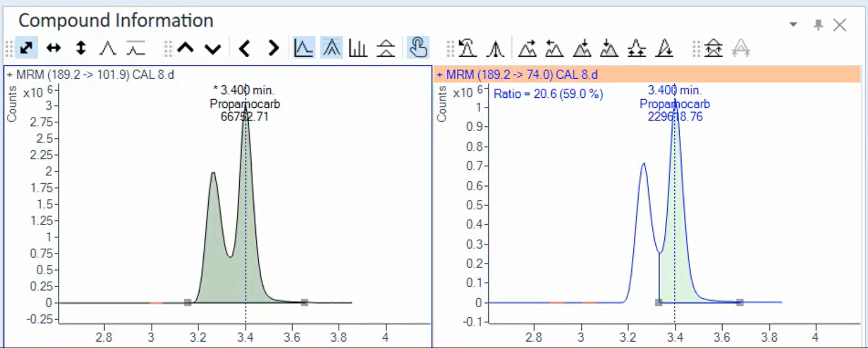Viewport: 868px width, 348px height.
Task: Click peak area value 66752.71
Action: [244, 117]
